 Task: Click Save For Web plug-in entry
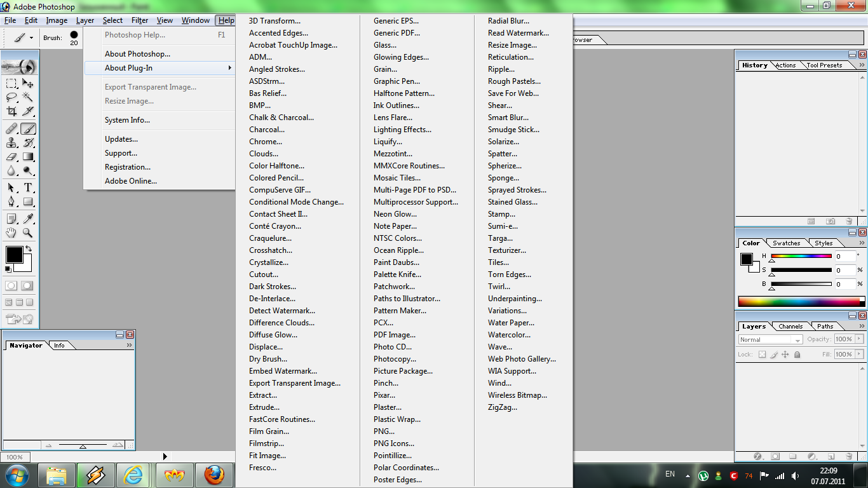coord(513,93)
